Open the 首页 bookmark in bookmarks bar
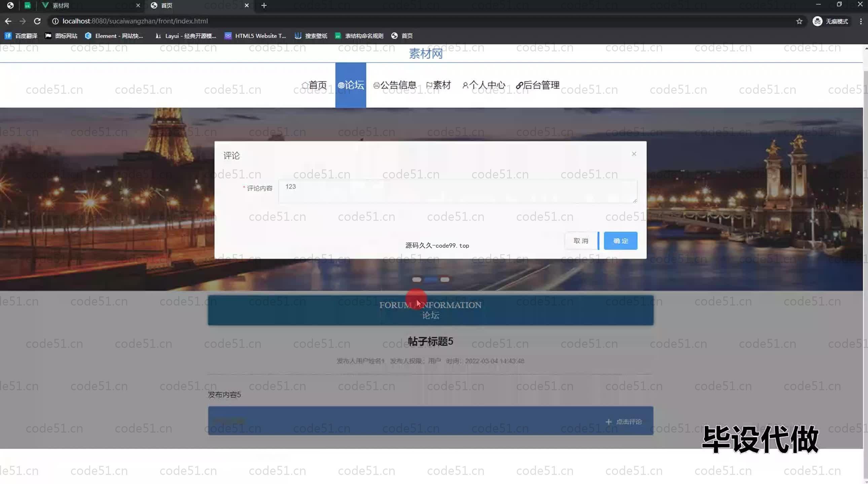Viewport: 868px width, 484px height. click(402, 36)
